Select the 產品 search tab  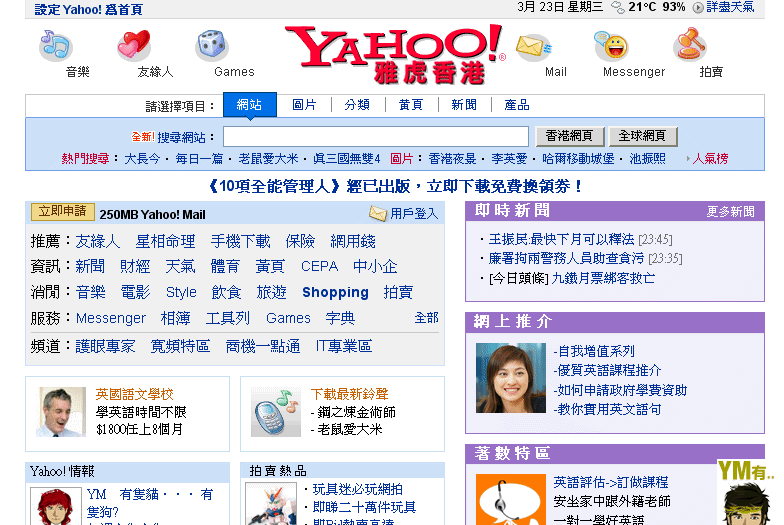tap(516, 105)
